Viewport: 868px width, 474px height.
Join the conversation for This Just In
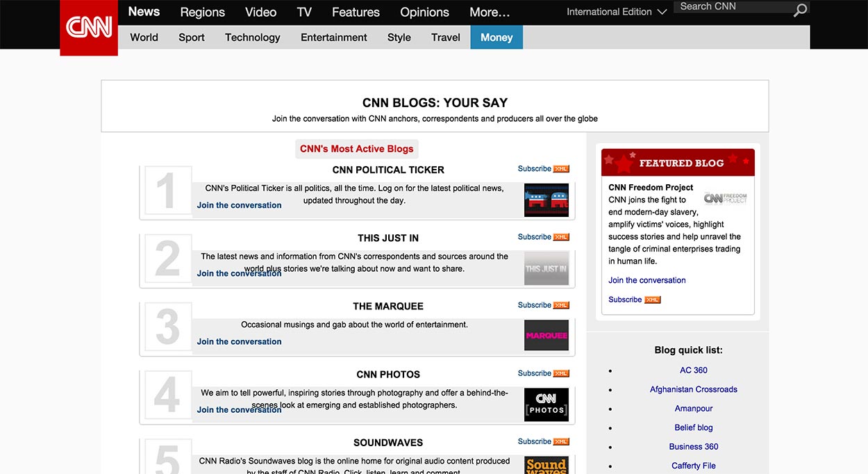point(239,273)
